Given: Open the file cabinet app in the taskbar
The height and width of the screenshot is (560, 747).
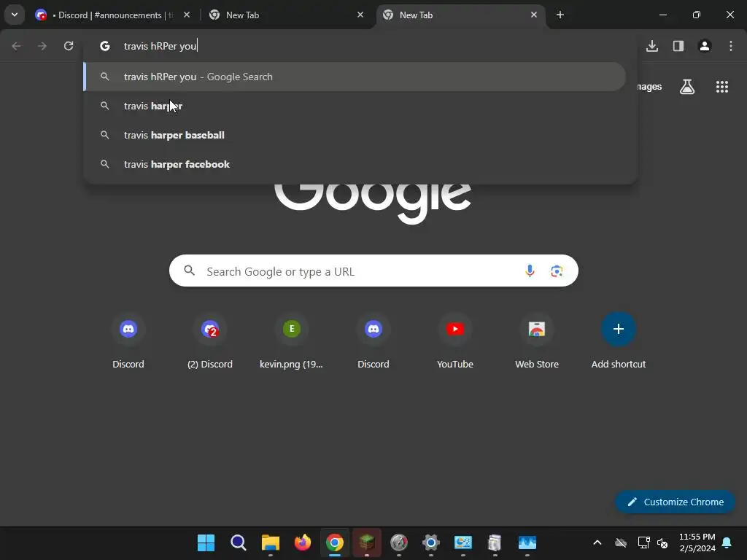Looking at the screenshot, I should pyautogui.click(x=495, y=542).
